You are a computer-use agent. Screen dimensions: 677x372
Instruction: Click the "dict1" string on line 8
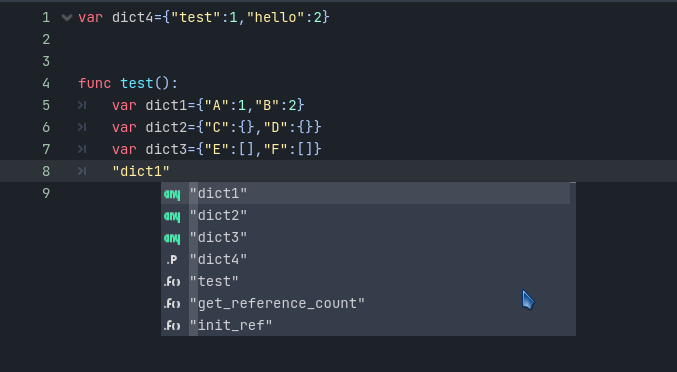point(141,171)
